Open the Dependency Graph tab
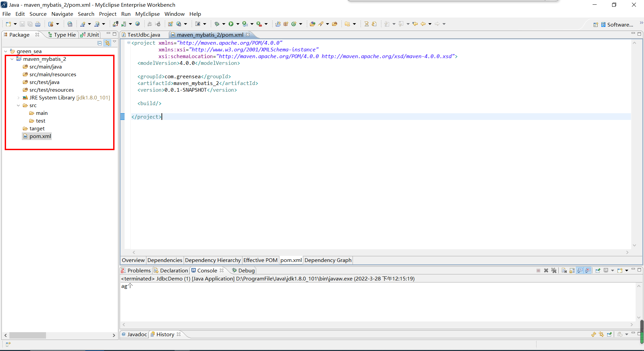The width and height of the screenshot is (644, 351). pos(328,260)
